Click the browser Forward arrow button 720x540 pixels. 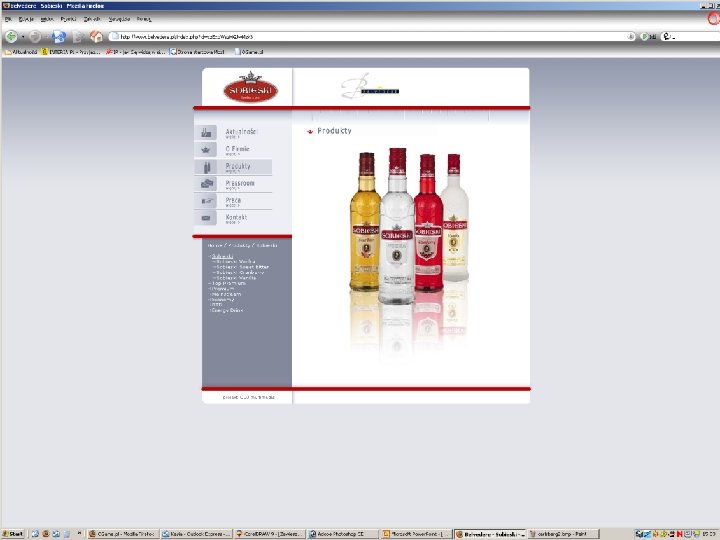35,36
